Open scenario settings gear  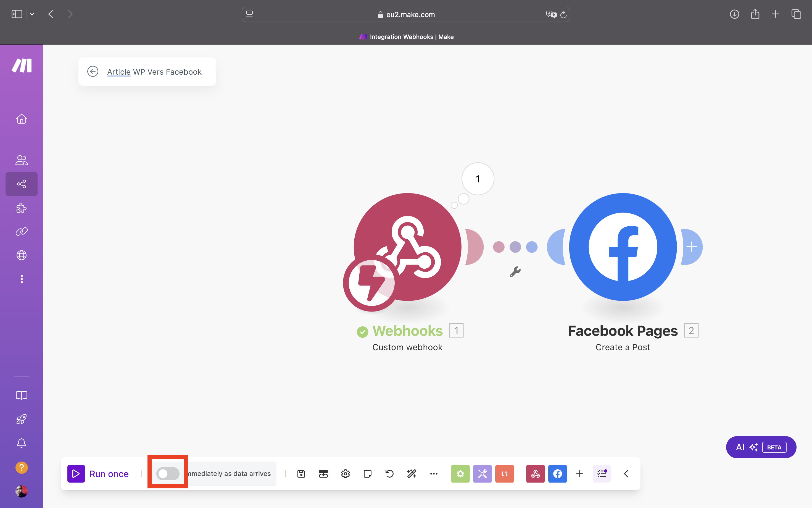pos(346,473)
